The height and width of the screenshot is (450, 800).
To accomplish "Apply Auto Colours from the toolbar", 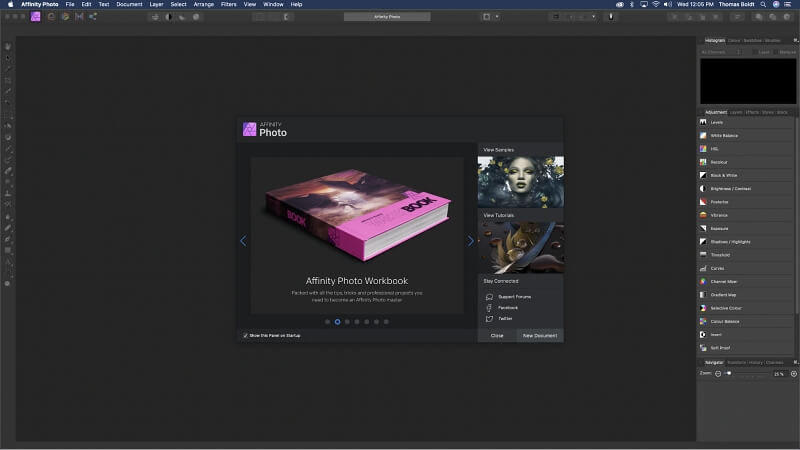I will (182, 17).
